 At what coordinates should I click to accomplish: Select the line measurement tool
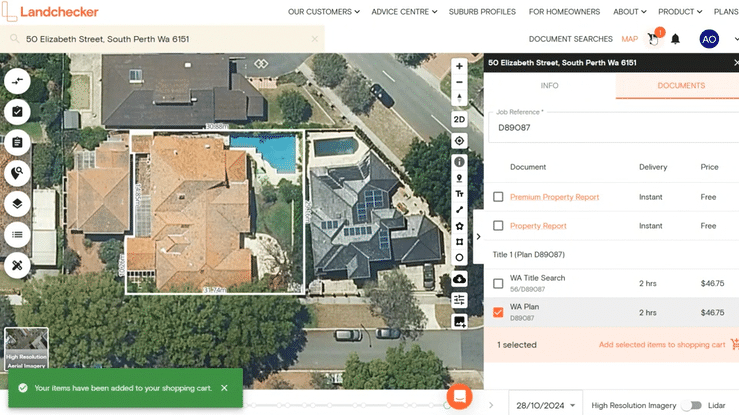[x=459, y=210]
